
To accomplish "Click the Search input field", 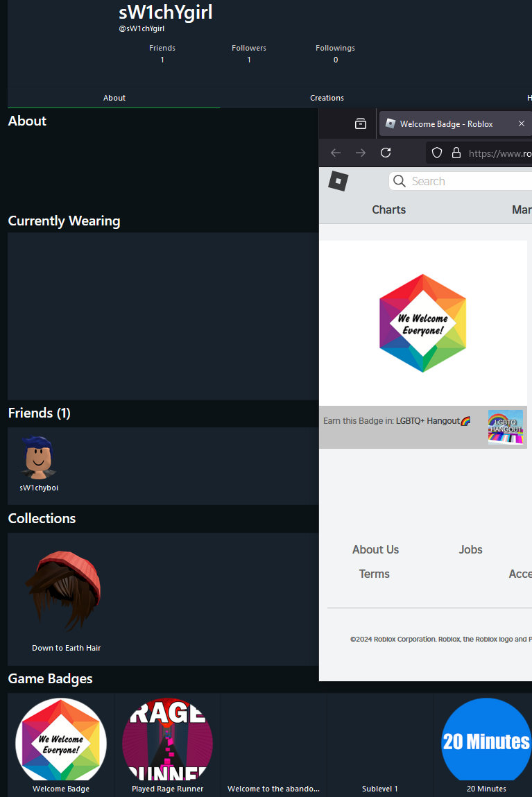I will 460,181.
